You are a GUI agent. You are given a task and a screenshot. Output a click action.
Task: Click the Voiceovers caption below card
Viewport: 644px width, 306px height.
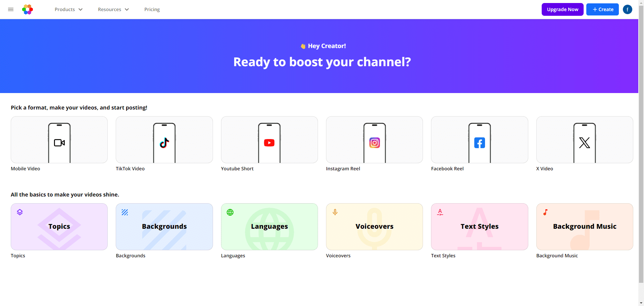click(338, 256)
